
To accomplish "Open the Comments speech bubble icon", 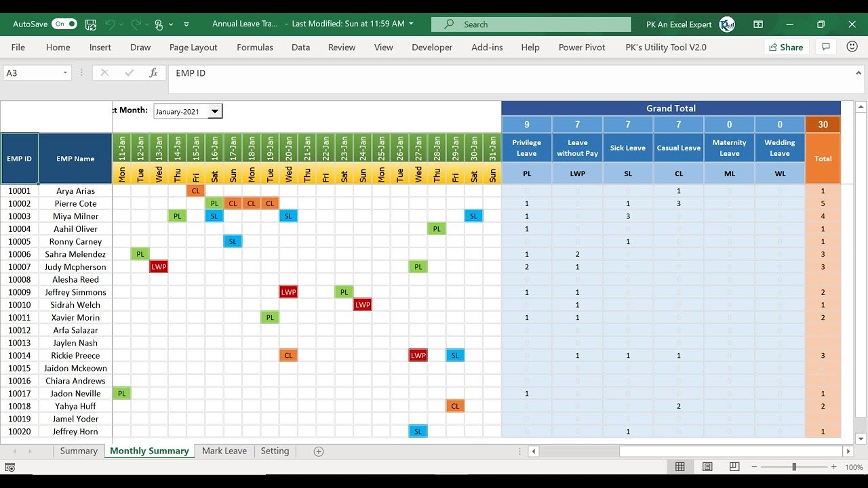I will click(x=826, y=47).
